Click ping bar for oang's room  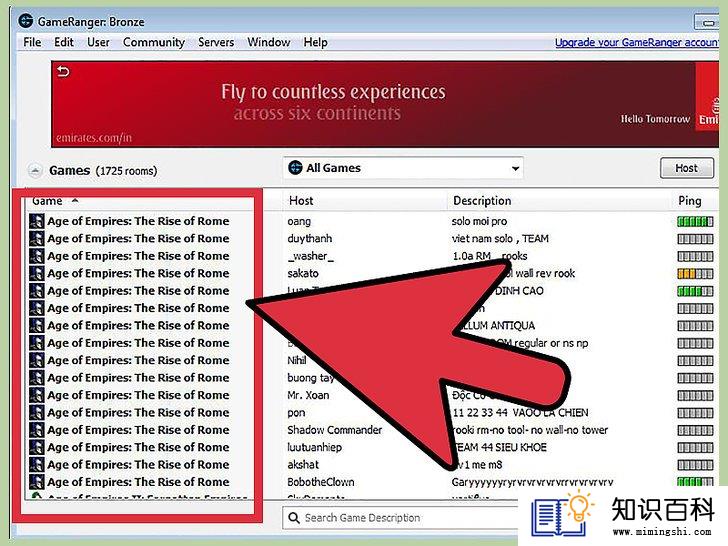pos(695,221)
